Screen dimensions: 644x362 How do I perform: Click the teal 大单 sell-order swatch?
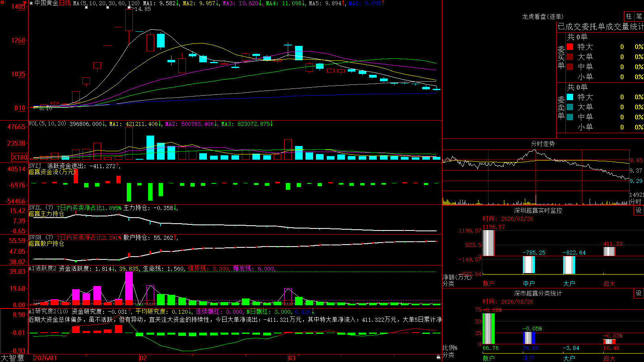570,107
